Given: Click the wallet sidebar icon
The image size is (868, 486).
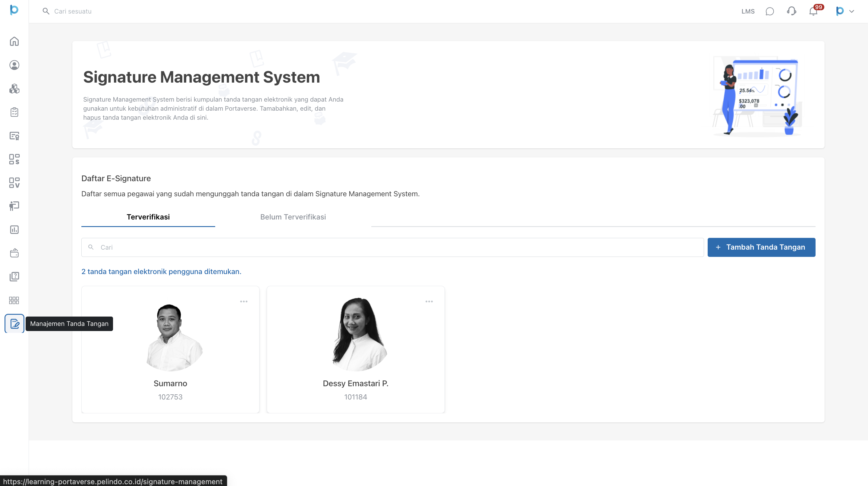Looking at the screenshot, I should (x=14, y=253).
